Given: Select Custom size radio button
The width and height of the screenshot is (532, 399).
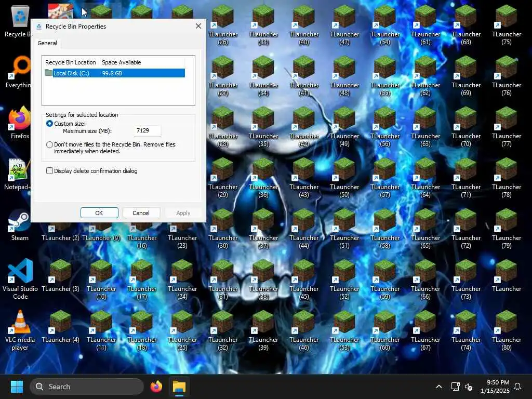Looking at the screenshot, I should click(49, 124).
